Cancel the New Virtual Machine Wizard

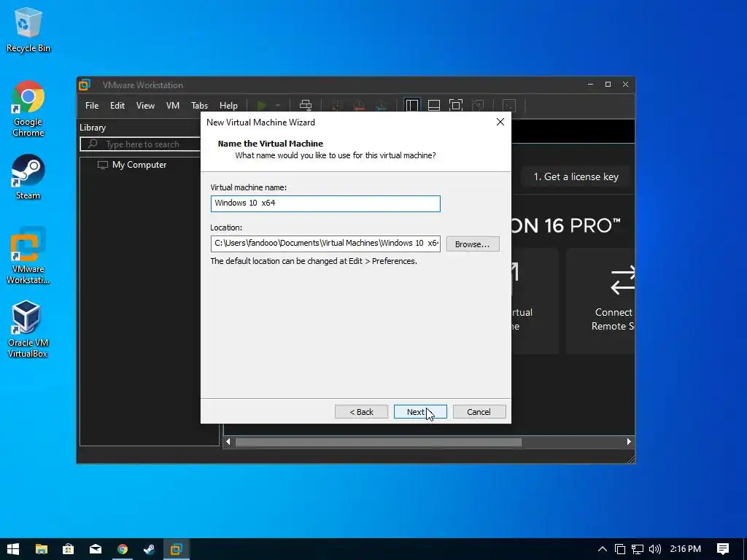click(x=479, y=412)
